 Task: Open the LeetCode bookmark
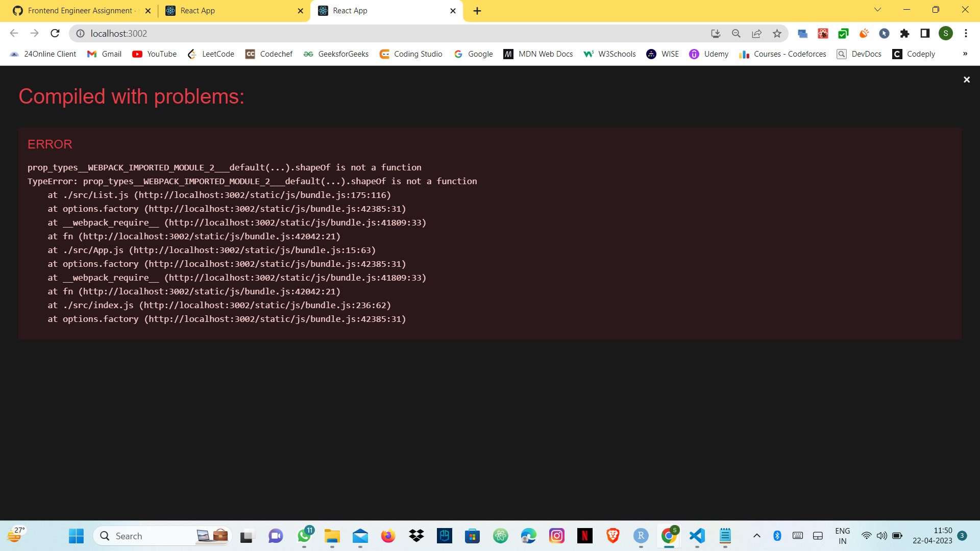click(210, 54)
